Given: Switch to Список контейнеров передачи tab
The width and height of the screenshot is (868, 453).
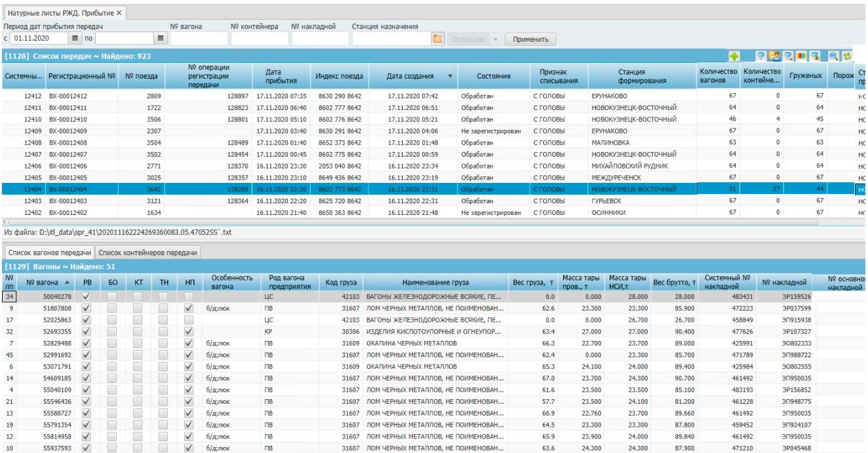Looking at the screenshot, I should pos(148,252).
